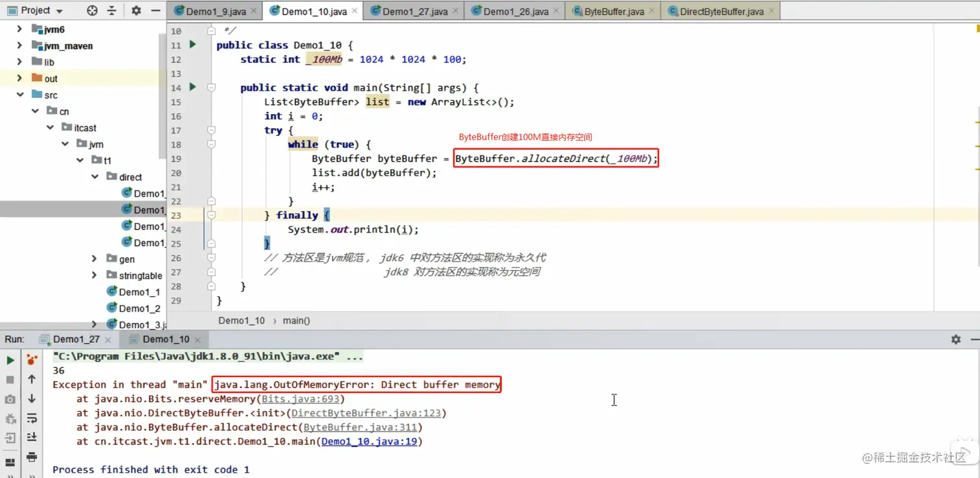Click run gutter icon beside main method
Viewport: 980px width, 478px height.
point(192,87)
